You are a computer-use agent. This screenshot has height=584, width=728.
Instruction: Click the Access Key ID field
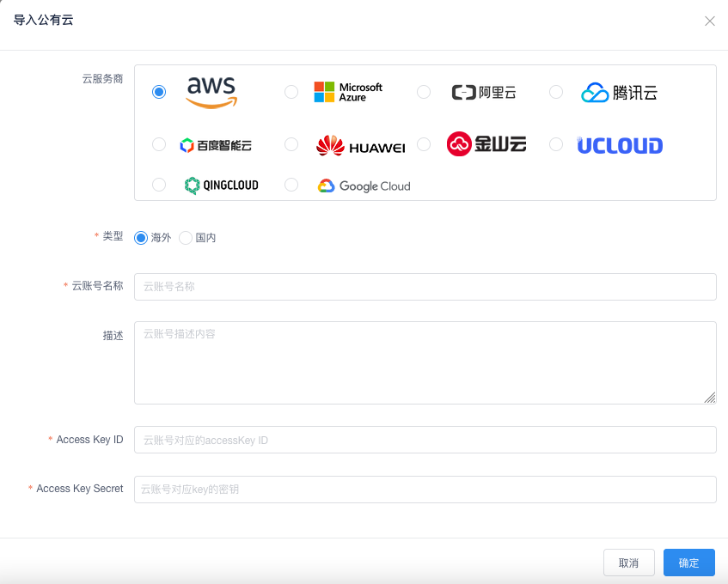coord(425,439)
